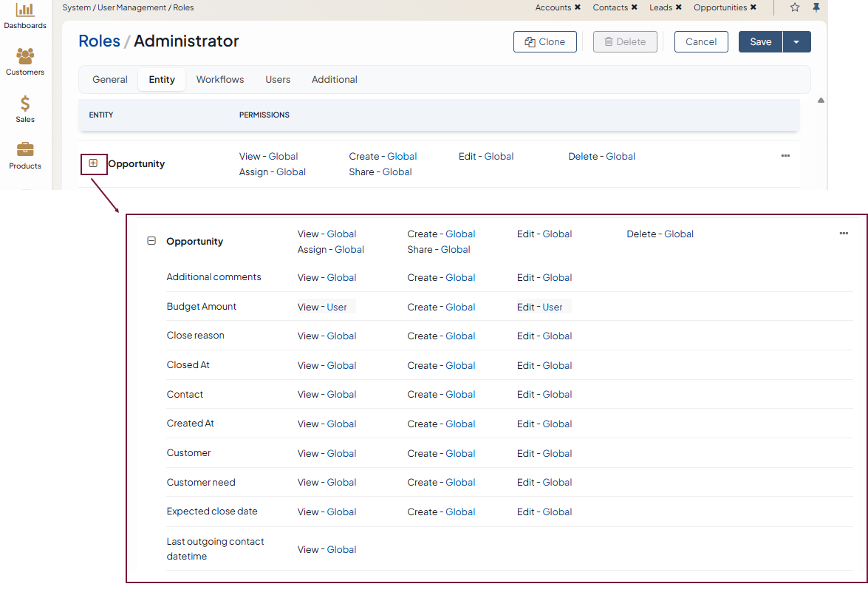Image resolution: width=868 pixels, height=615 pixels.
Task: Click the pin icon in top bar
Action: (816, 7)
